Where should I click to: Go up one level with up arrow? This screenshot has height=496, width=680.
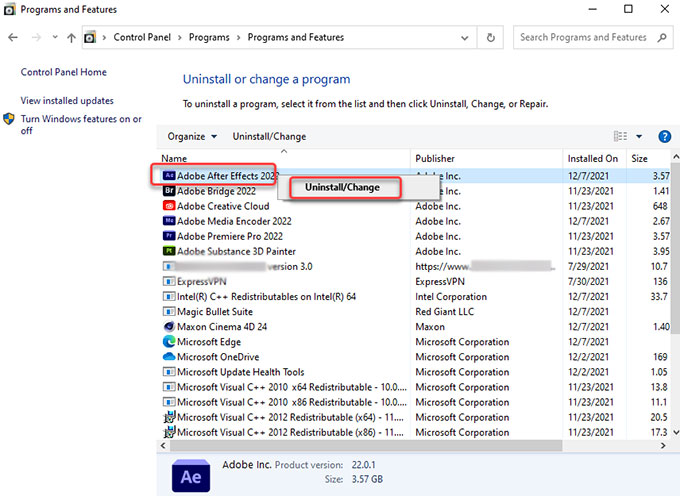point(72,38)
